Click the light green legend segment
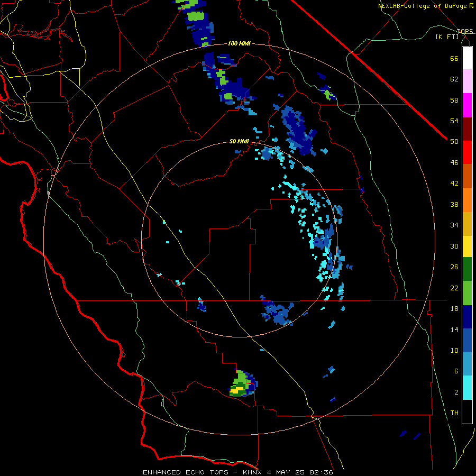 tap(467, 293)
